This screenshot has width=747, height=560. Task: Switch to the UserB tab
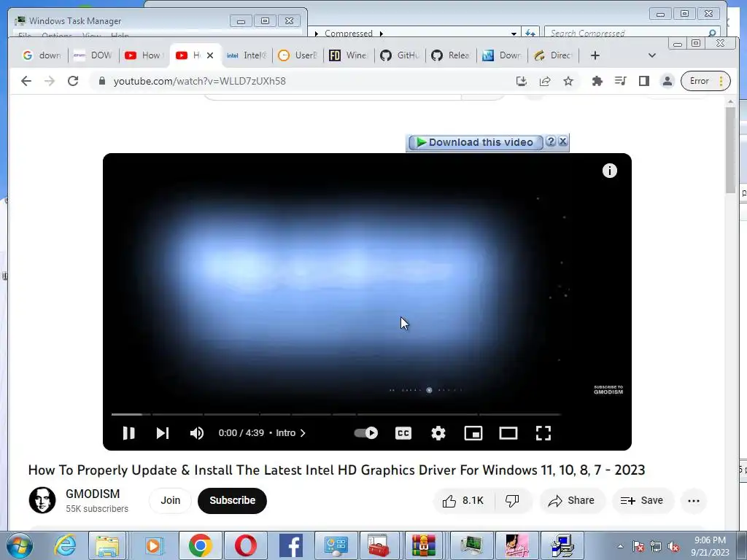click(298, 55)
